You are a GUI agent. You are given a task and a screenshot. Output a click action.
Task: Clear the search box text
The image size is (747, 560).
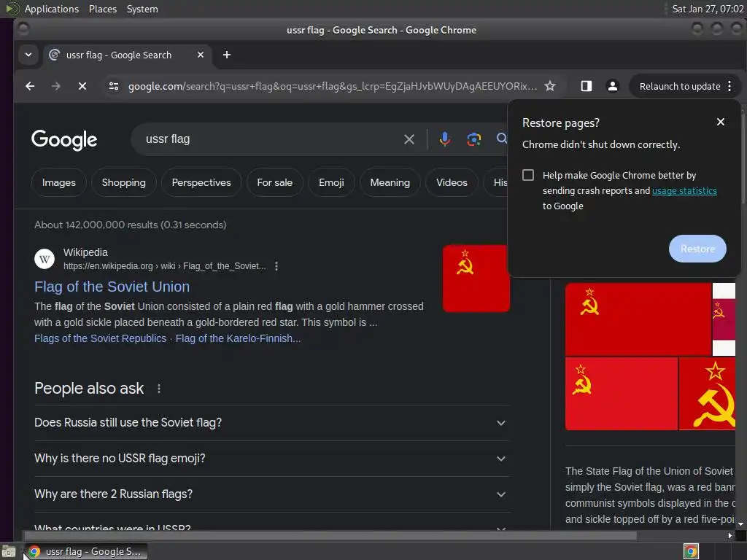(x=409, y=139)
